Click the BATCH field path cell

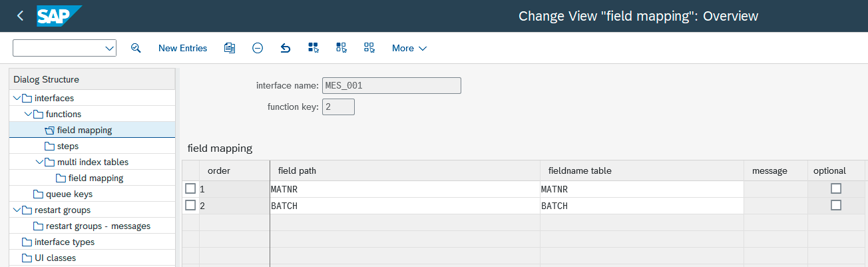pyautogui.click(x=405, y=206)
